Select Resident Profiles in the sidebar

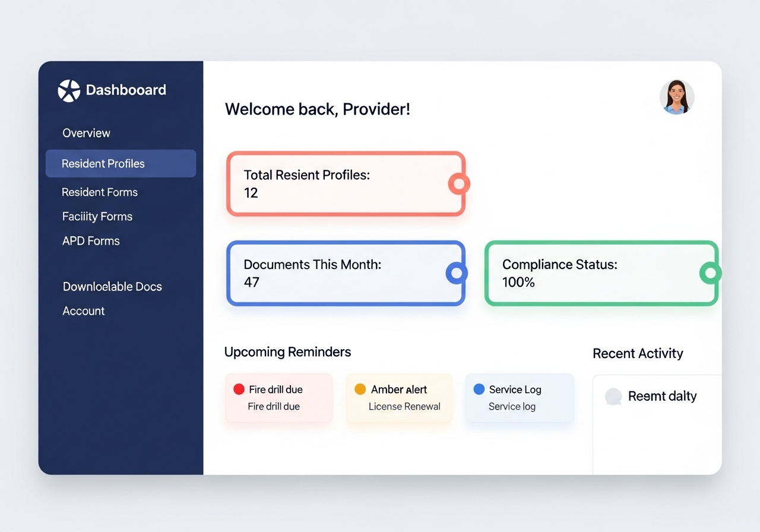121,163
